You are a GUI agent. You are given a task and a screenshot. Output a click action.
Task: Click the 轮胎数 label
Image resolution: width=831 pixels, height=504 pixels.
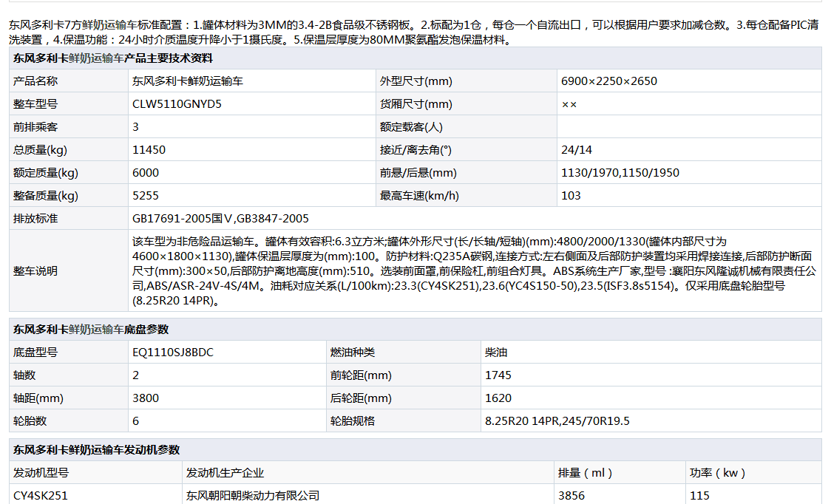tap(30, 420)
